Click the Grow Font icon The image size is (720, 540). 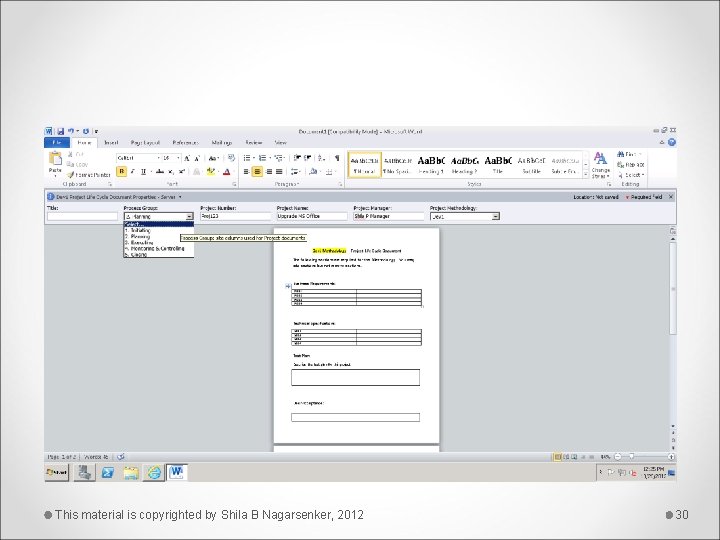[187, 158]
